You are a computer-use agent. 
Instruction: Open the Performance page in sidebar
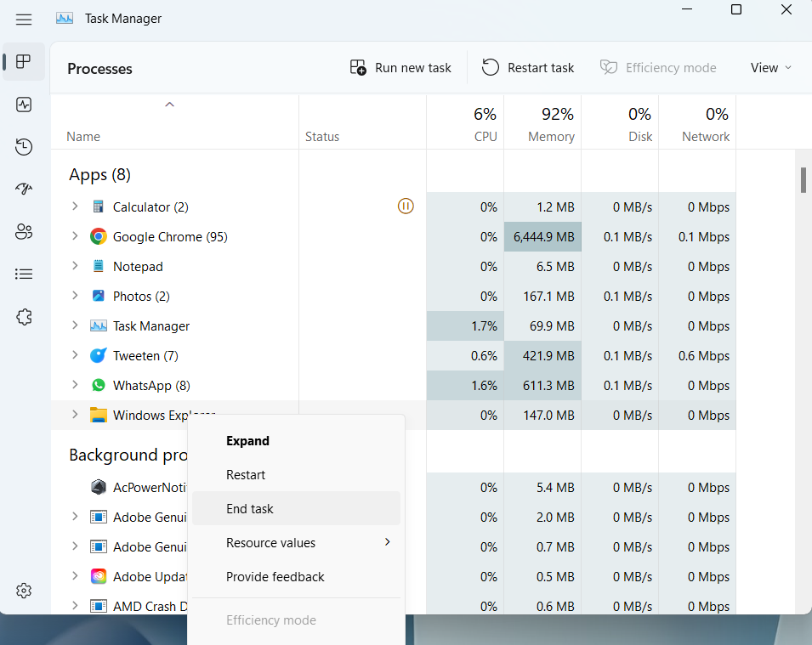24,105
